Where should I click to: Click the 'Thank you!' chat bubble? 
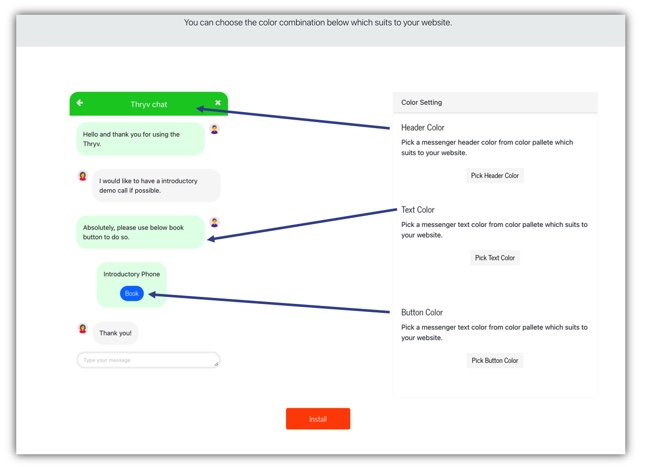click(115, 333)
